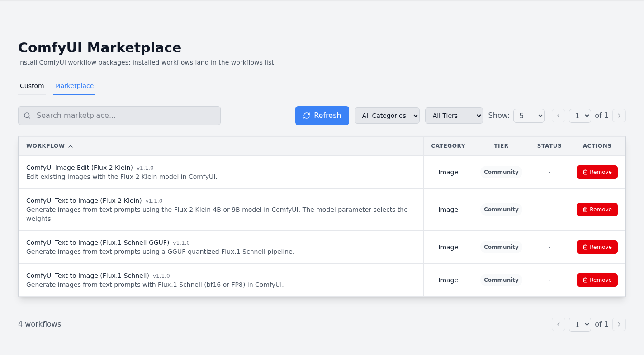Click the Category column header
644x355 pixels.
pyautogui.click(x=448, y=146)
